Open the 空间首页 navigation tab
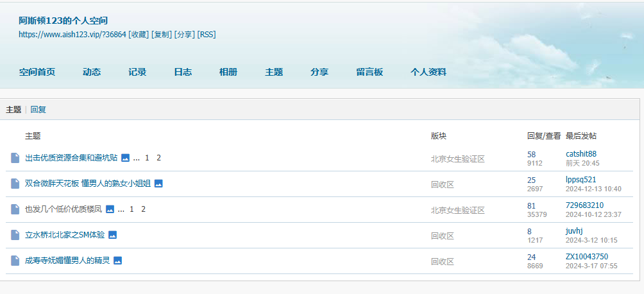Image resolution: width=644 pixels, height=294 pixels. pyautogui.click(x=37, y=72)
